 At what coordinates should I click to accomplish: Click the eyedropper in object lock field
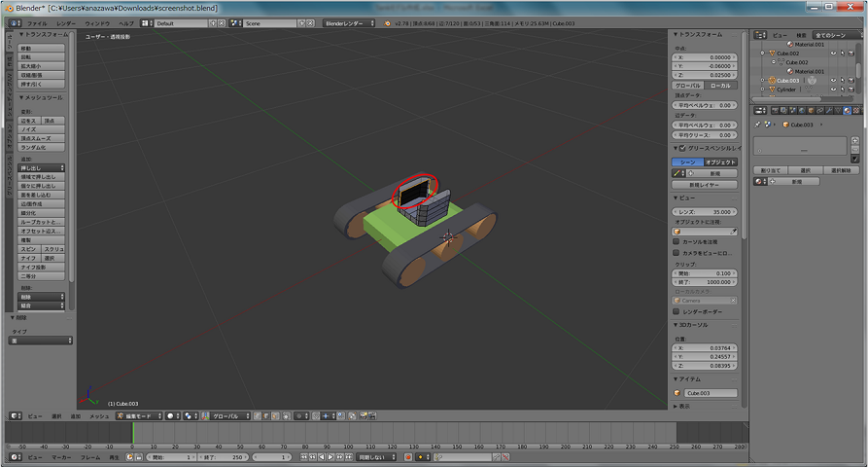(734, 232)
